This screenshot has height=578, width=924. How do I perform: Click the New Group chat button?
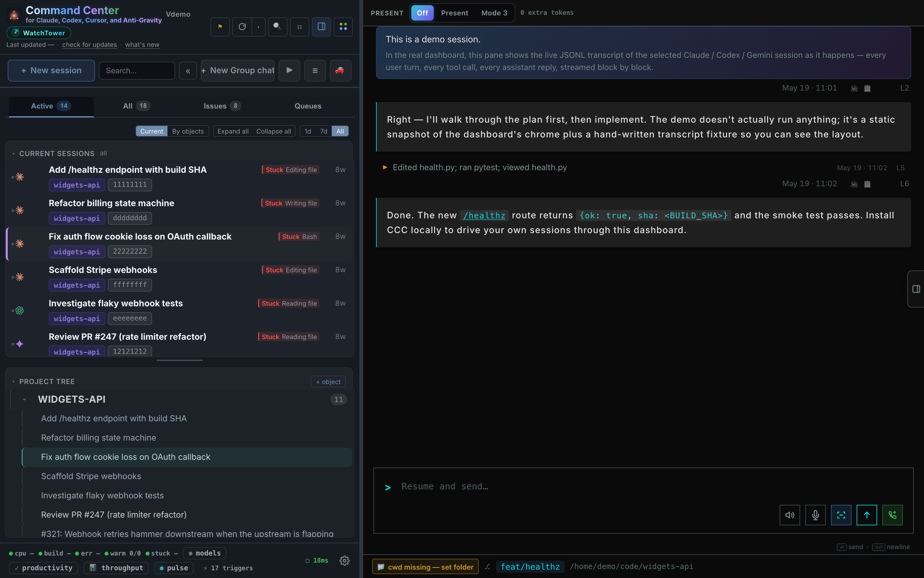click(237, 70)
